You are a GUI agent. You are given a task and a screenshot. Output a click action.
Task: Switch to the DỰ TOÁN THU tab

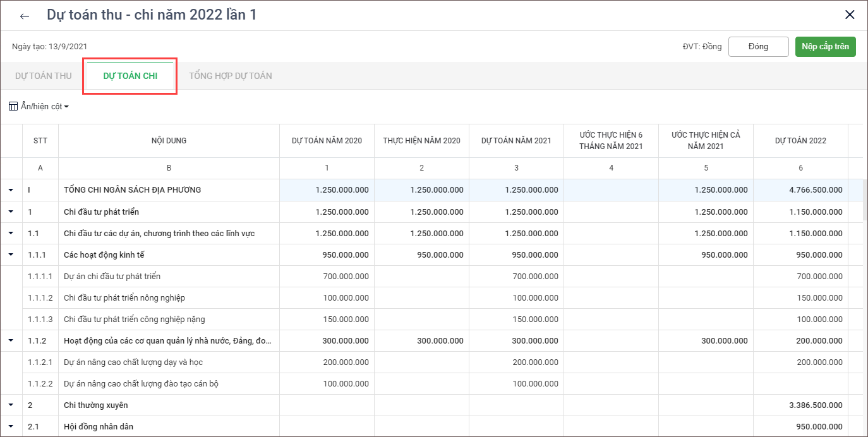click(x=44, y=76)
